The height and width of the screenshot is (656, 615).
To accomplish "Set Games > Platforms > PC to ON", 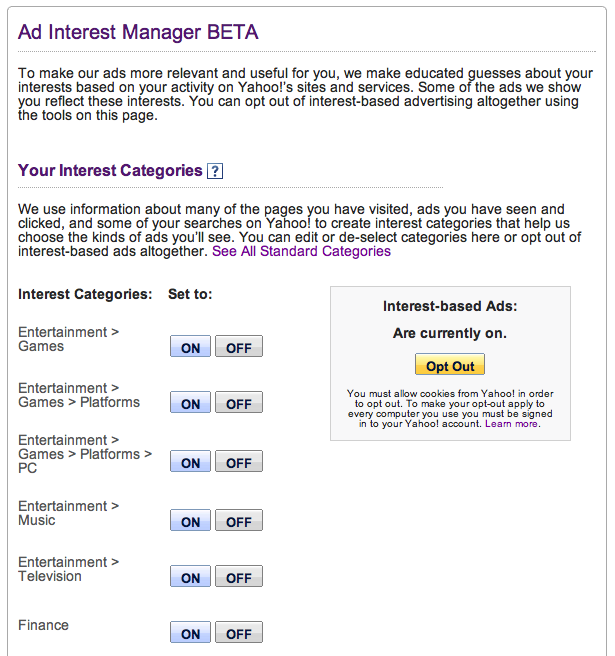I will (190, 463).
